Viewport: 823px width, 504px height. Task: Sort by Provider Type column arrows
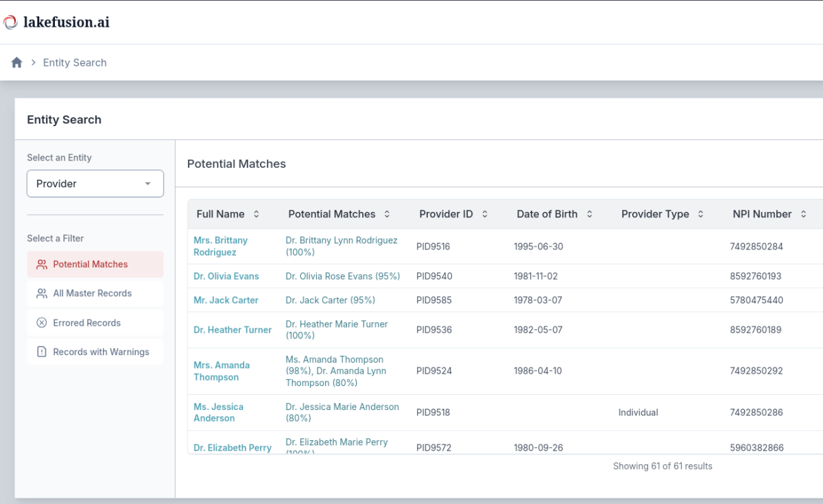click(x=700, y=214)
